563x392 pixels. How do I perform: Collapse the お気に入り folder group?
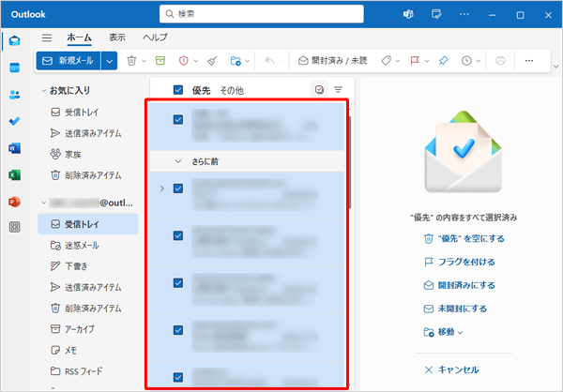tap(43, 90)
